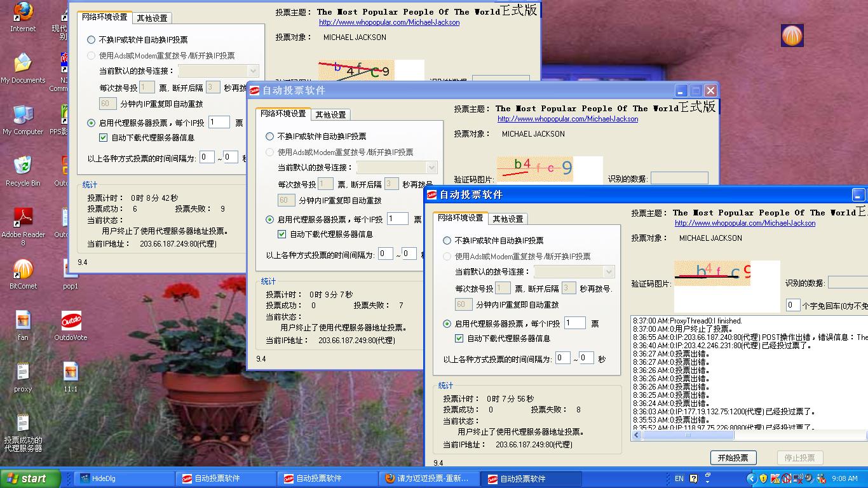Toggle '自动下载代理服务器信息' checkbox in front window
The image size is (868, 488).
point(459,339)
